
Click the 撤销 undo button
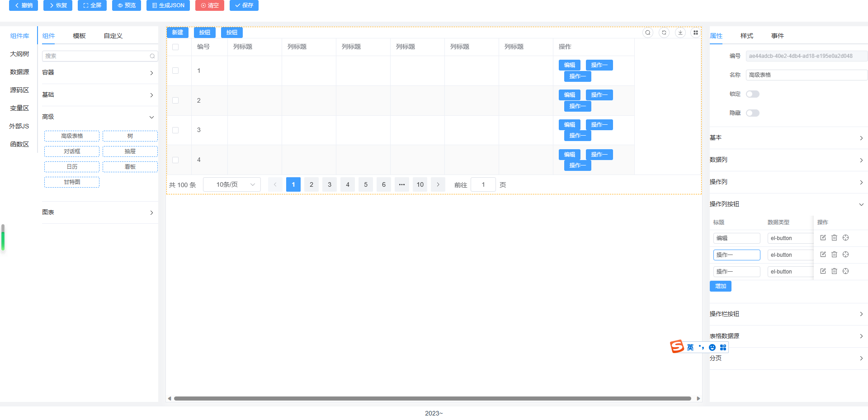[x=24, y=5]
